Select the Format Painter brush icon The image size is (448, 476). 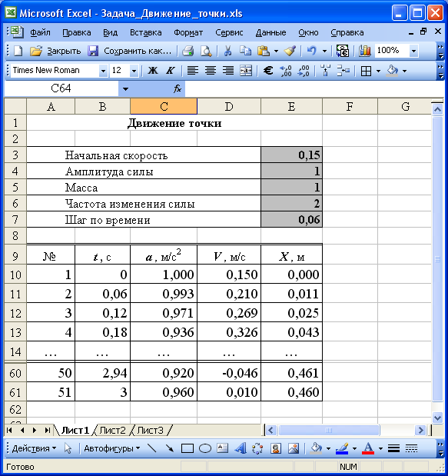[290, 51]
